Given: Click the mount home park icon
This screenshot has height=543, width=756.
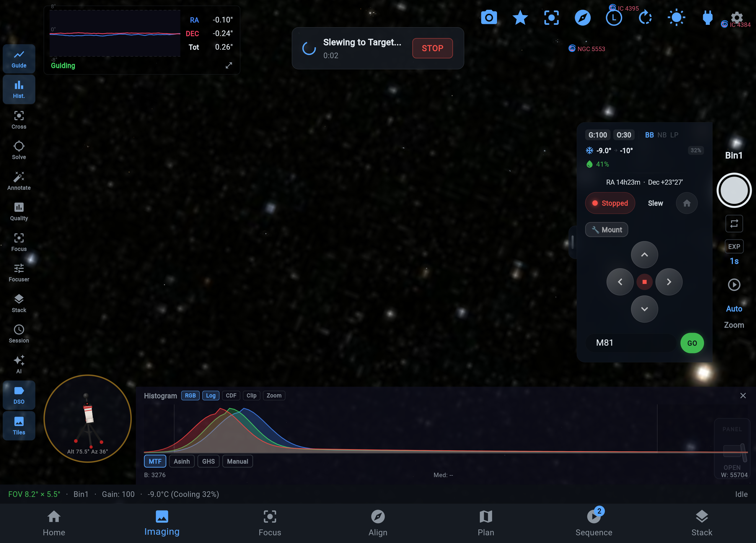Looking at the screenshot, I should [687, 203].
